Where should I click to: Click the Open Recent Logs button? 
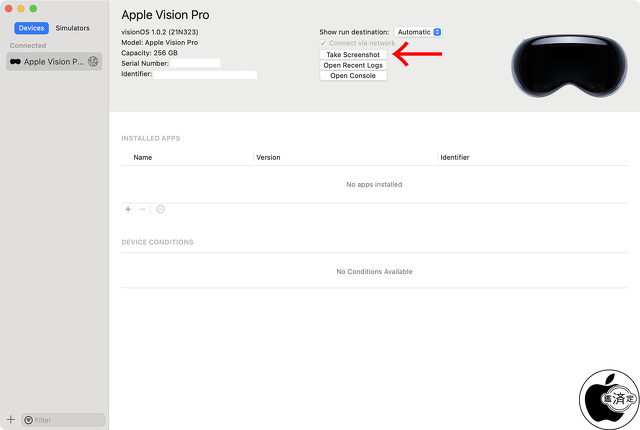coord(353,65)
